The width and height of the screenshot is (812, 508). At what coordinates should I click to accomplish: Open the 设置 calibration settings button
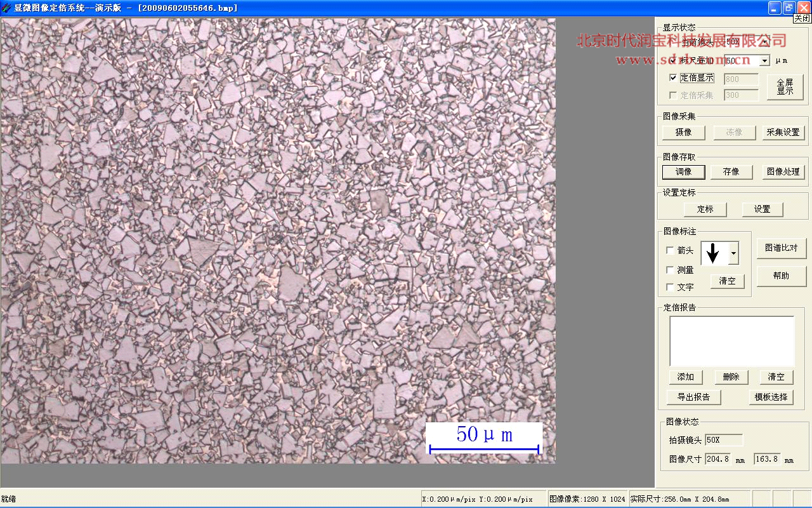click(762, 209)
